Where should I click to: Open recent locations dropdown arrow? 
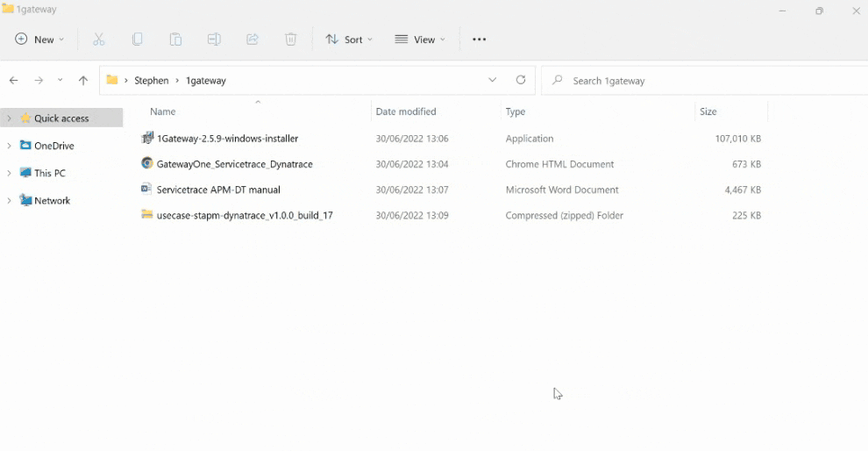pos(60,81)
